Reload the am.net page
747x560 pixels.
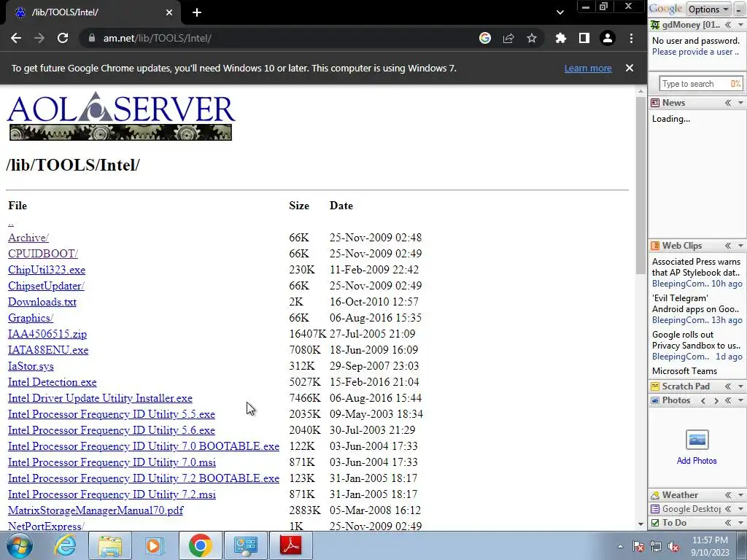coord(63,38)
